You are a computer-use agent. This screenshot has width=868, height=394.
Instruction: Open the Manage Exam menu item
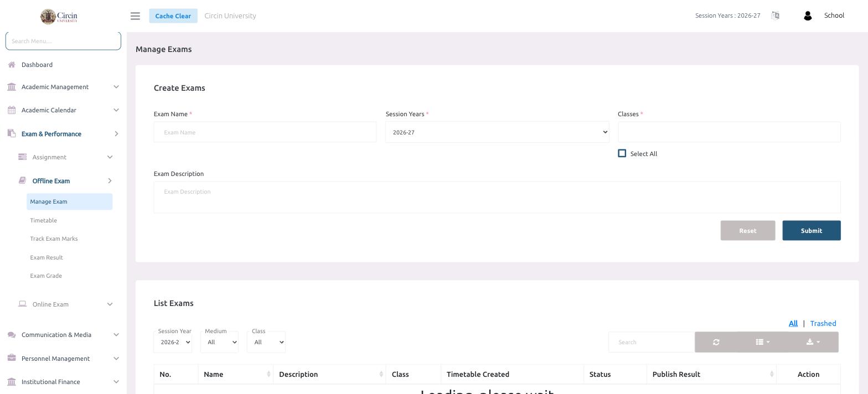click(x=69, y=201)
